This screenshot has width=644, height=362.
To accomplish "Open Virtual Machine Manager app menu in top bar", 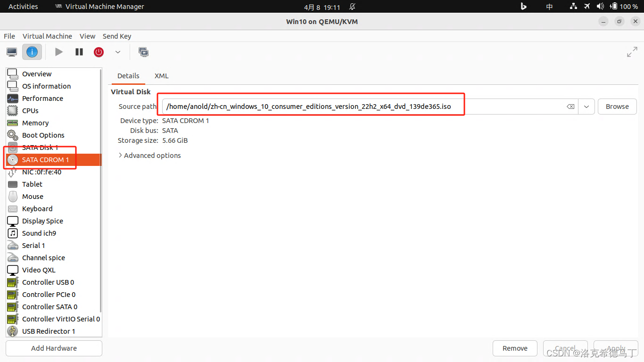I will click(x=99, y=7).
